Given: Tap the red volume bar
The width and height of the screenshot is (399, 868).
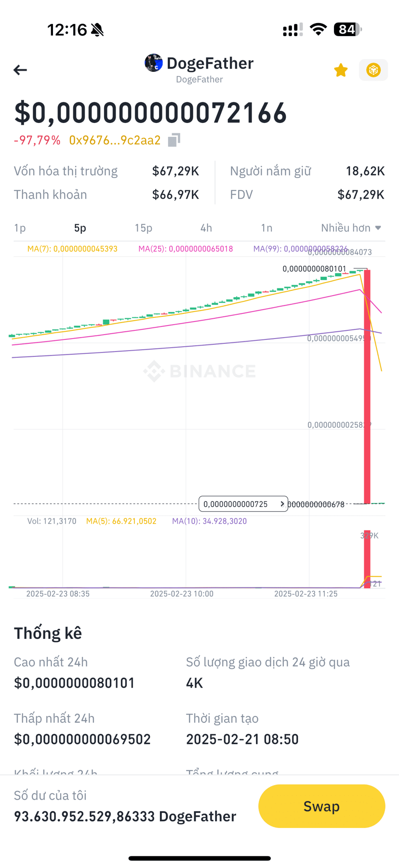Looking at the screenshot, I should point(367,559).
